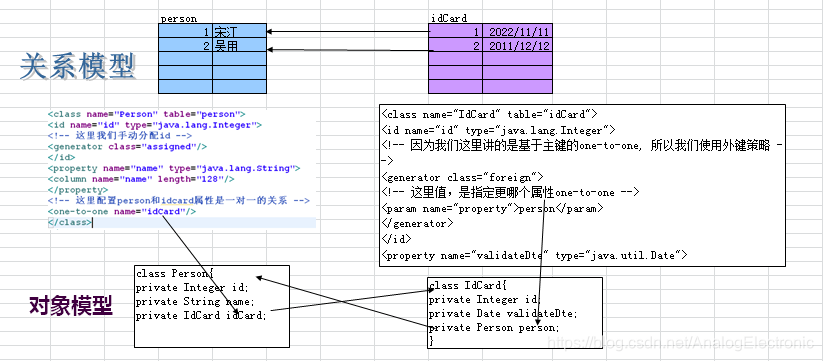This screenshot has height=361, width=823.
Task: Click the <generator class="assigned"/> line
Action: point(127,147)
